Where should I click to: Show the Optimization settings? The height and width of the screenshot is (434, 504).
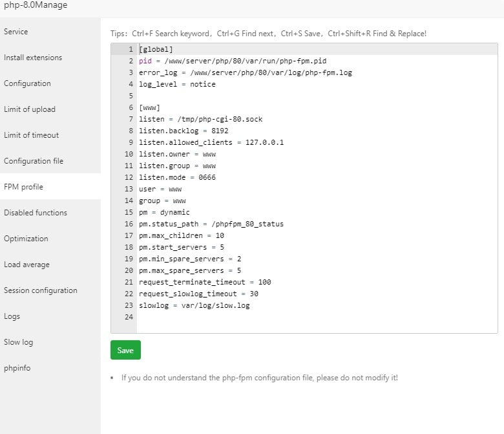tap(26, 239)
